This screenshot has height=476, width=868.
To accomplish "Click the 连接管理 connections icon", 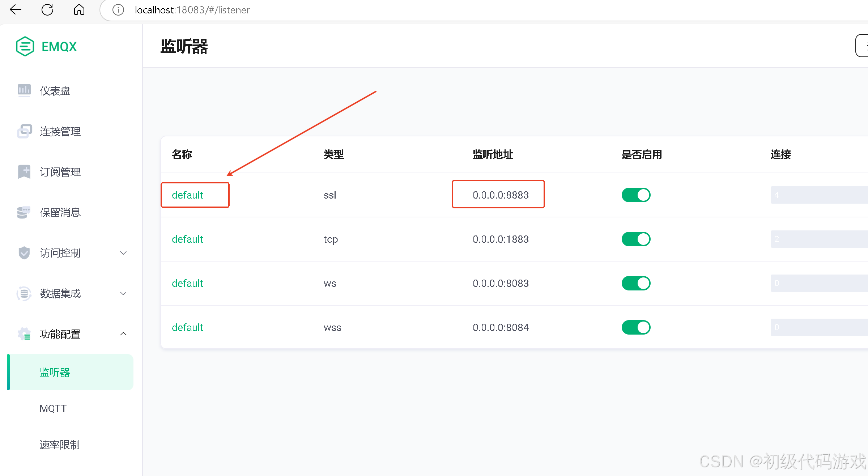I will pos(24,131).
